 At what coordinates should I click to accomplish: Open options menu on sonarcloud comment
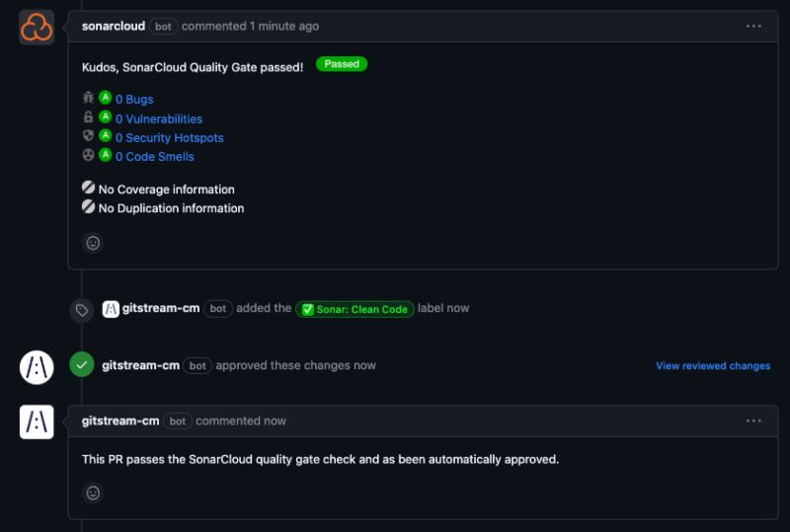(753, 27)
